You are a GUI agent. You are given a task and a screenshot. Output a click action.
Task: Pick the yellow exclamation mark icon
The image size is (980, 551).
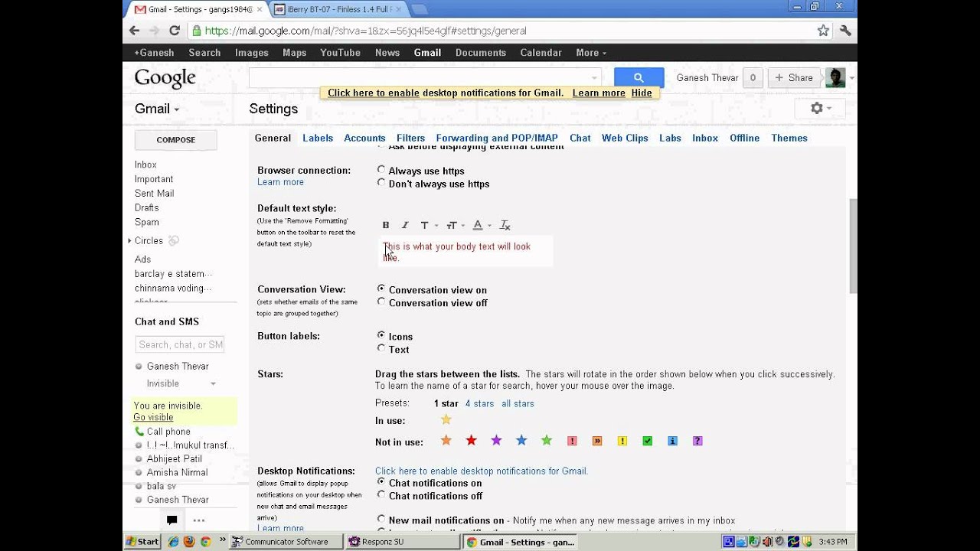coord(622,441)
